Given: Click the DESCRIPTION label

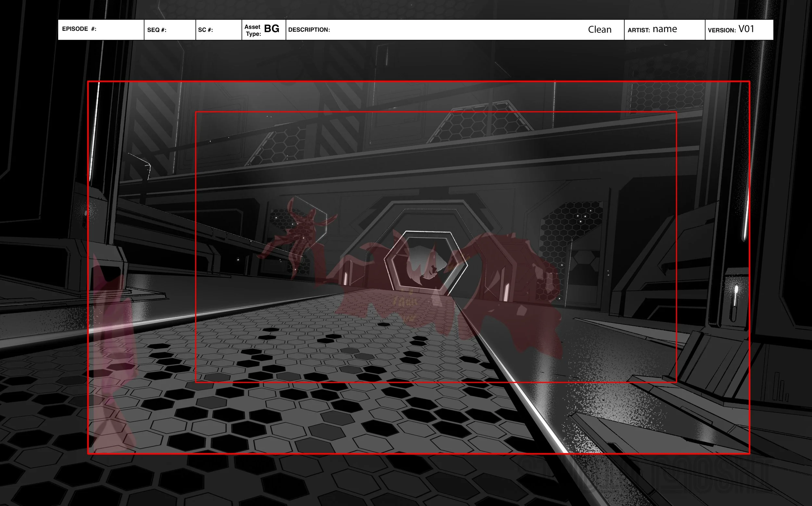Looking at the screenshot, I should pyautogui.click(x=309, y=30).
